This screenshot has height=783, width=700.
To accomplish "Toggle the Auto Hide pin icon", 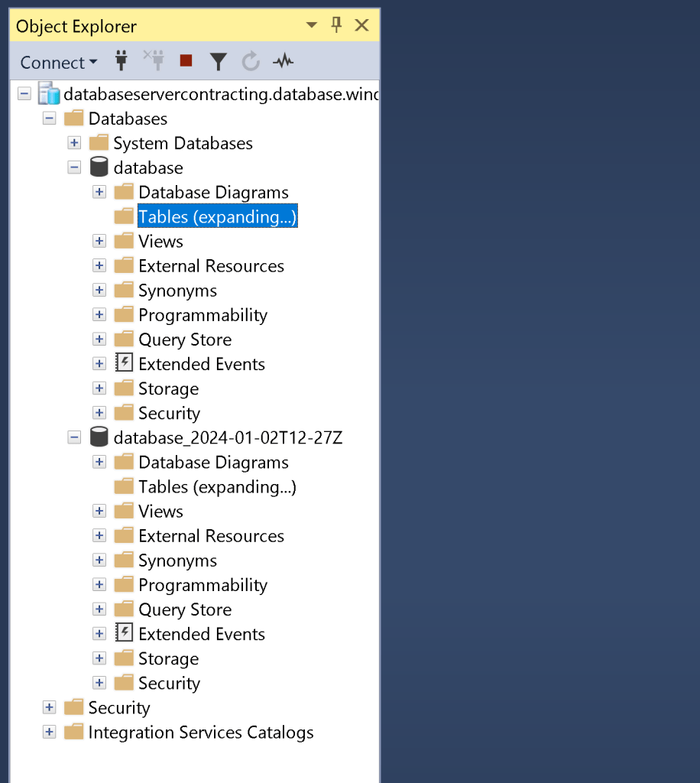I will [336, 24].
